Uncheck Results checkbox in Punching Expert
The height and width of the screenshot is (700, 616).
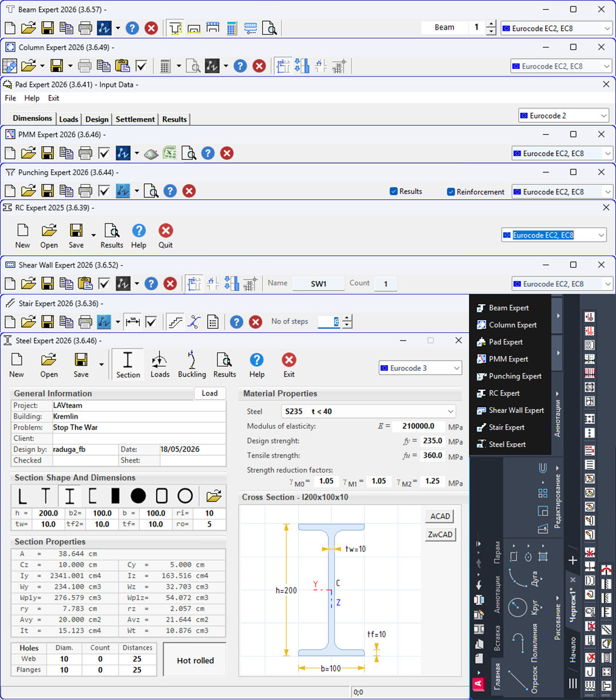(394, 192)
